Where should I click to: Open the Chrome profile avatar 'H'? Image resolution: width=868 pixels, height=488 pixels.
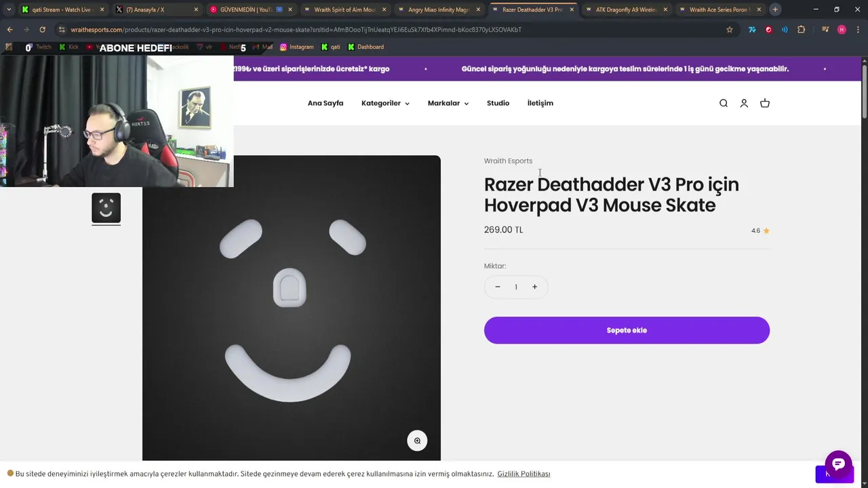(842, 30)
